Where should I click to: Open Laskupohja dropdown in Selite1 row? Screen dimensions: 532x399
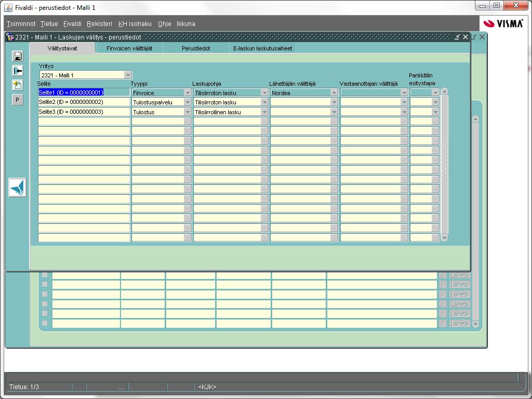tap(264, 92)
